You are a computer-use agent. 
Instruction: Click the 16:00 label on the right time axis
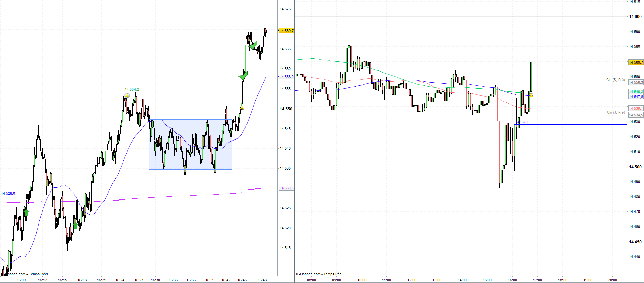512,280
